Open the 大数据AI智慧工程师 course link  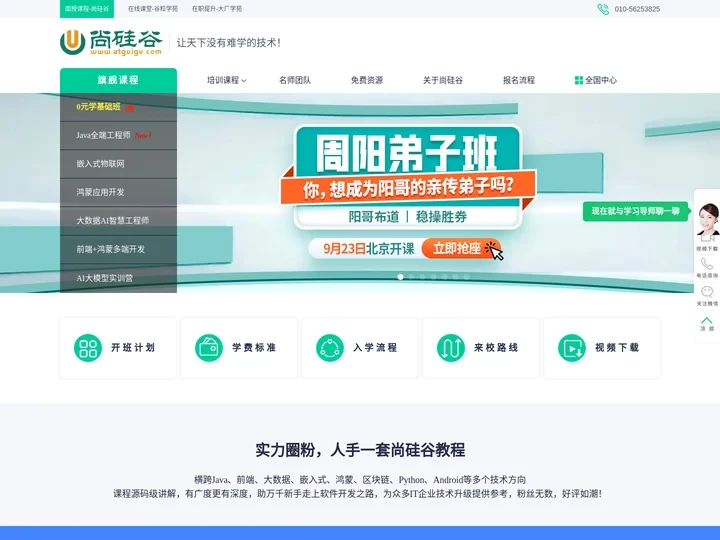pos(112,221)
